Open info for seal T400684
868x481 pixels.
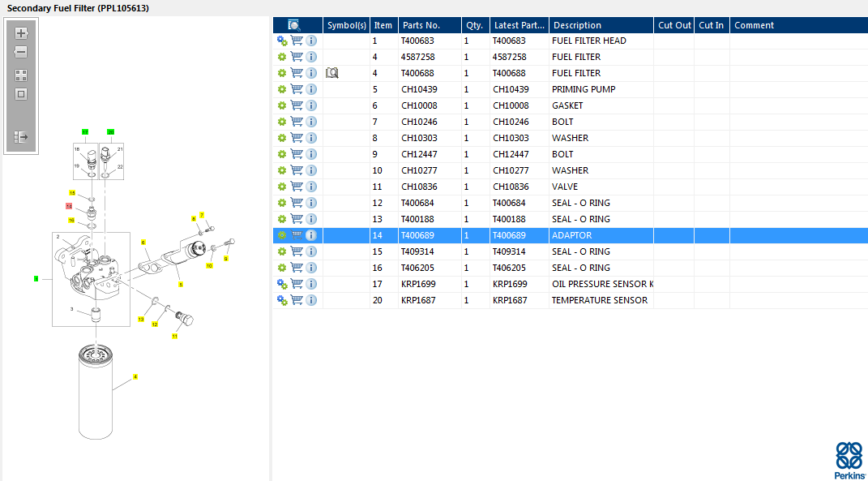311,203
